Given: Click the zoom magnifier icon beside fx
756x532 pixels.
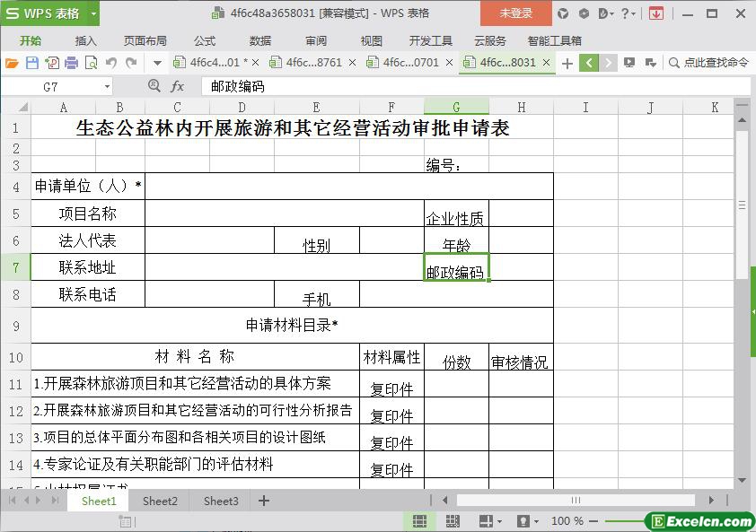Looking at the screenshot, I should click(154, 86).
